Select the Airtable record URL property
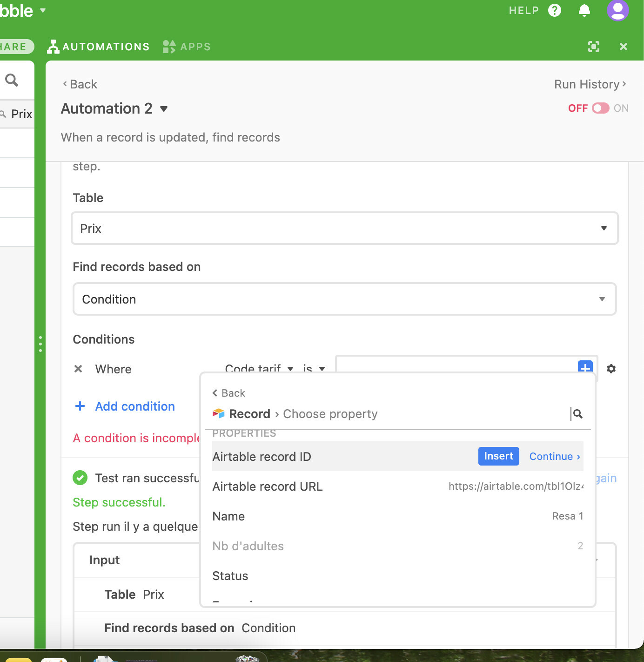The width and height of the screenshot is (644, 662). [x=398, y=486]
